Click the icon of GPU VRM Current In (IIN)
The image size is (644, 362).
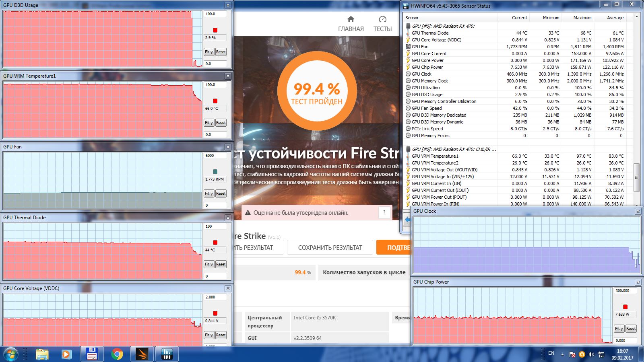click(x=408, y=183)
